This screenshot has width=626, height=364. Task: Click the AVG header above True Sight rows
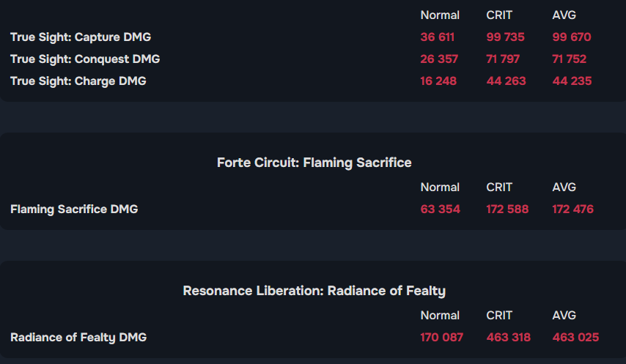click(564, 15)
